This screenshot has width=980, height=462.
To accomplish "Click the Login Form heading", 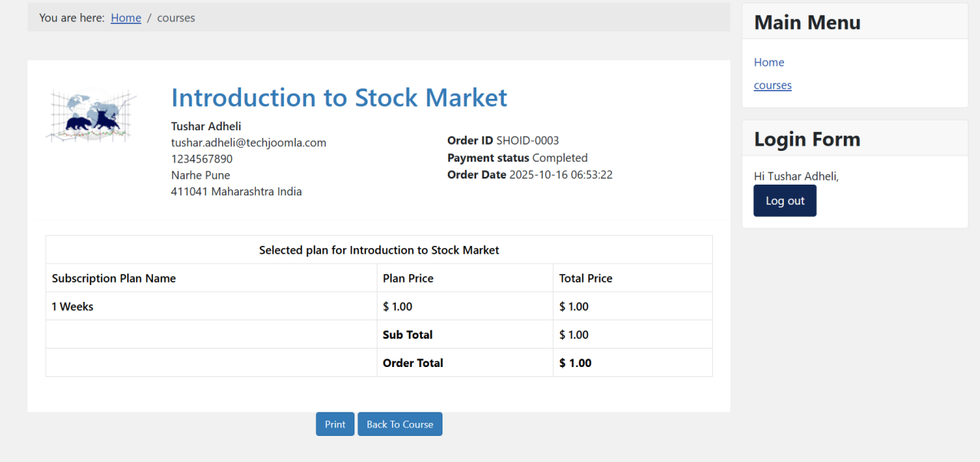I will pyautogui.click(x=807, y=139).
